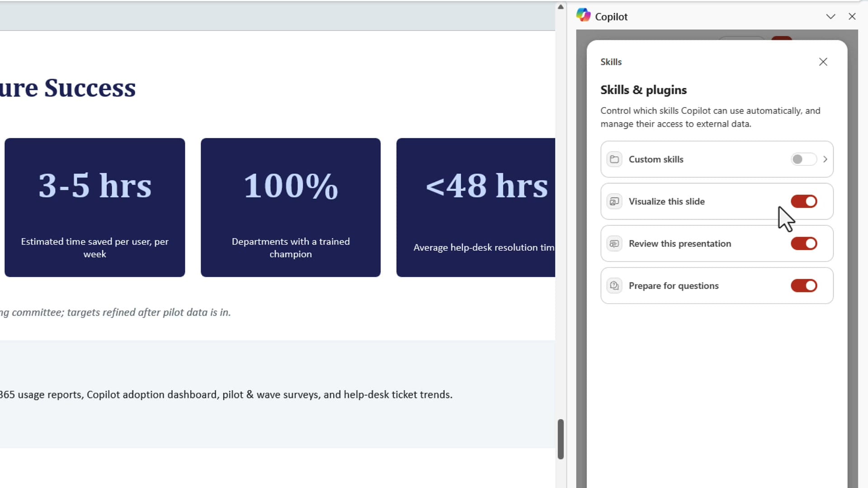Click the scroll-up arrow of the slide scrollbar
Viewport: 868px width, 488px height.
tap(561, 7)
